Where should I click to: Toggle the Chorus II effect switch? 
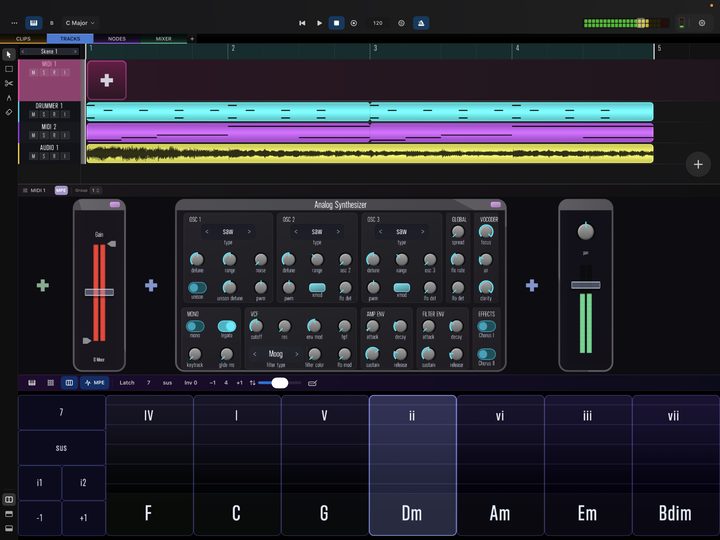click(486, 354)
